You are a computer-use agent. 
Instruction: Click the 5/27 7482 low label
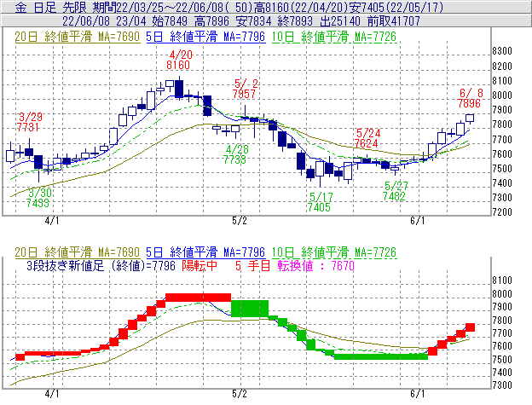coord(395,191)
